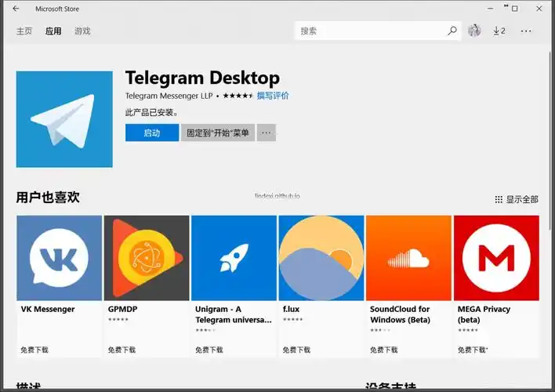Click the large Telegram Desktop logo
The image size is (555, 392).
click(x=64, y=119)
